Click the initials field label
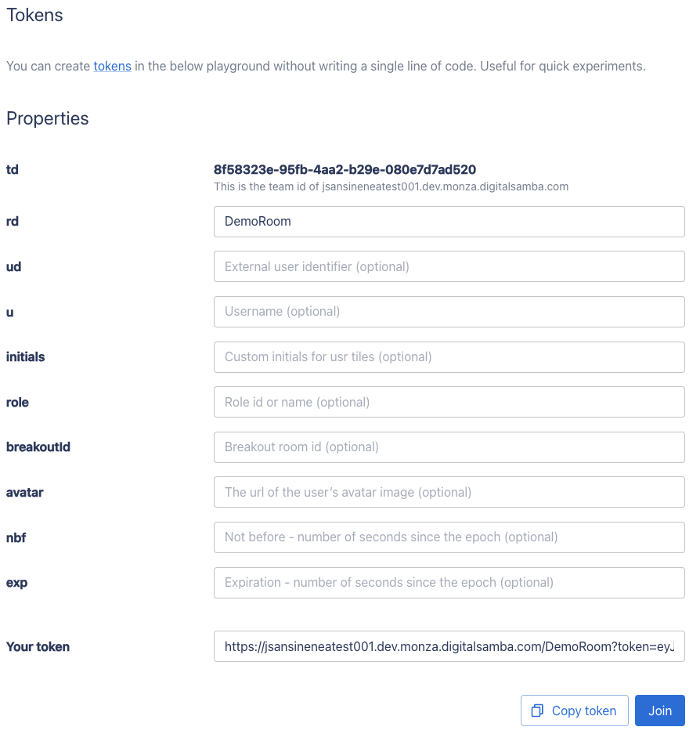 click(26, 357)
